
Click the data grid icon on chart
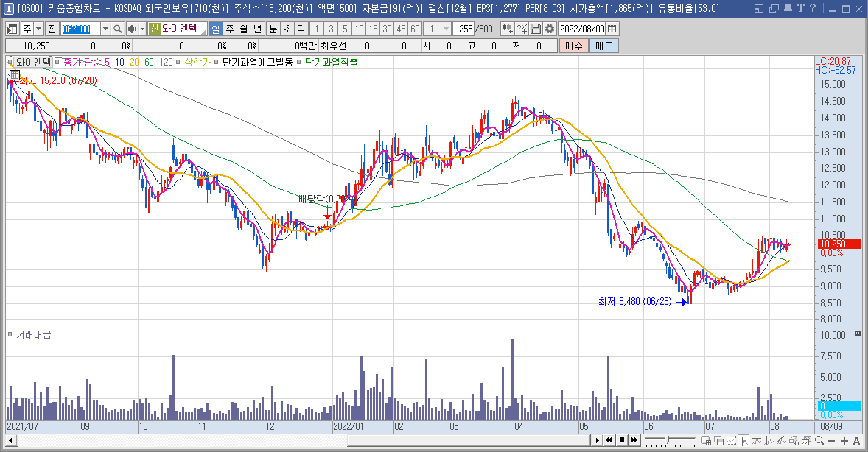coord(15,75)
